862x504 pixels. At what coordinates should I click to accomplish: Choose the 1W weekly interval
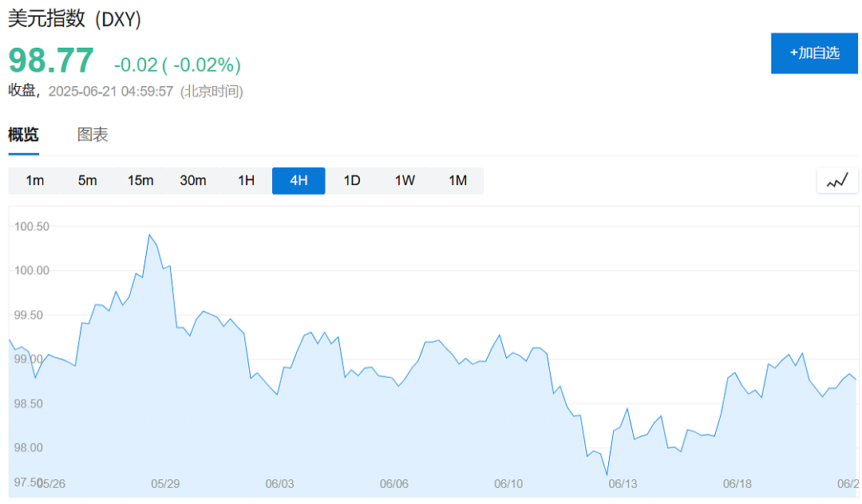click(x=405, y=181)
